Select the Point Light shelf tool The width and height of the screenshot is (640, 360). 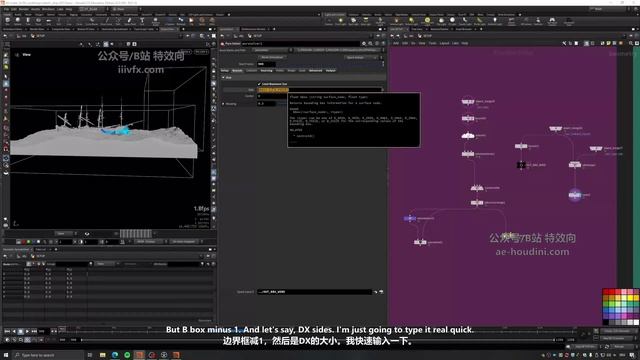340,21
